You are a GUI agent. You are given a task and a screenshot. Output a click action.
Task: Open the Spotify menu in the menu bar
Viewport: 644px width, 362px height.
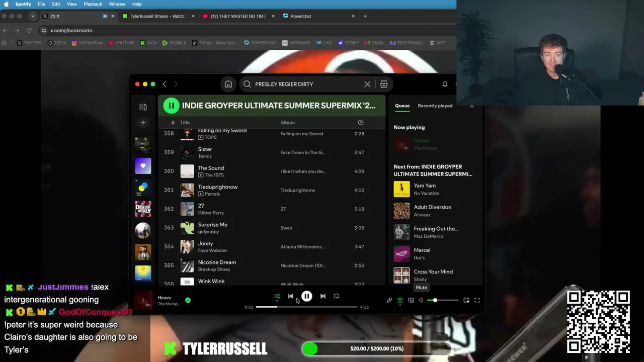(23, 4)
